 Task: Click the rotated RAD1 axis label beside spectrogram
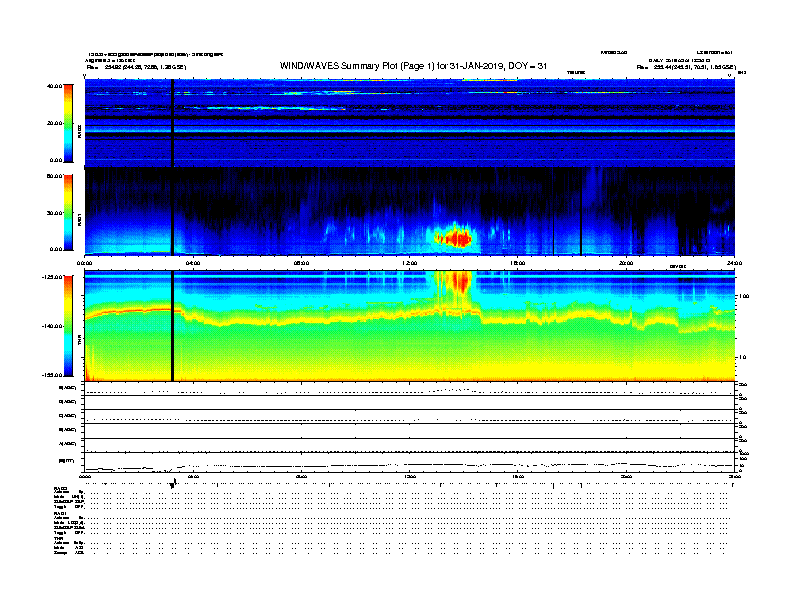click(79, 219)
